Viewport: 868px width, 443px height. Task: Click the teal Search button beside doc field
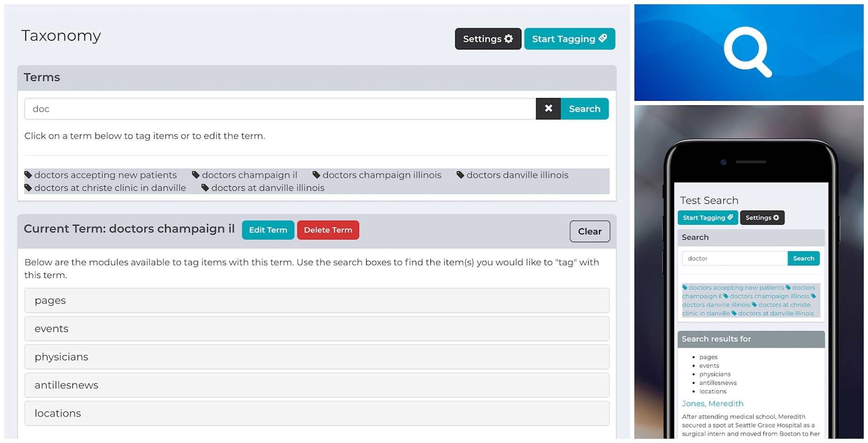585,108
